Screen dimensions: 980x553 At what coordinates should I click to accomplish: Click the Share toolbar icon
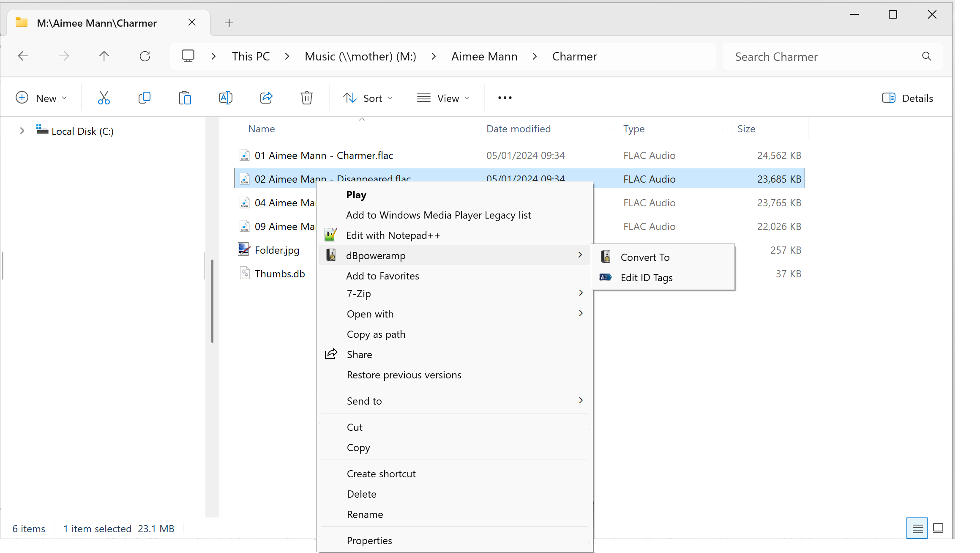(266, 98)
